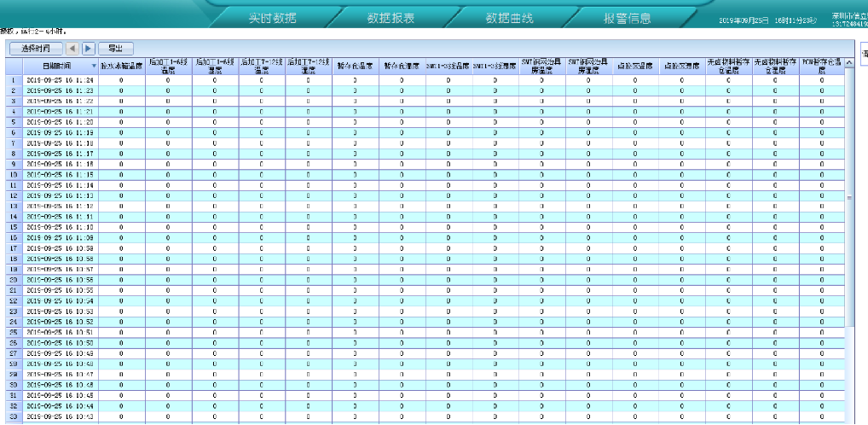Go to the 报警信息 tab

(628, 18)
